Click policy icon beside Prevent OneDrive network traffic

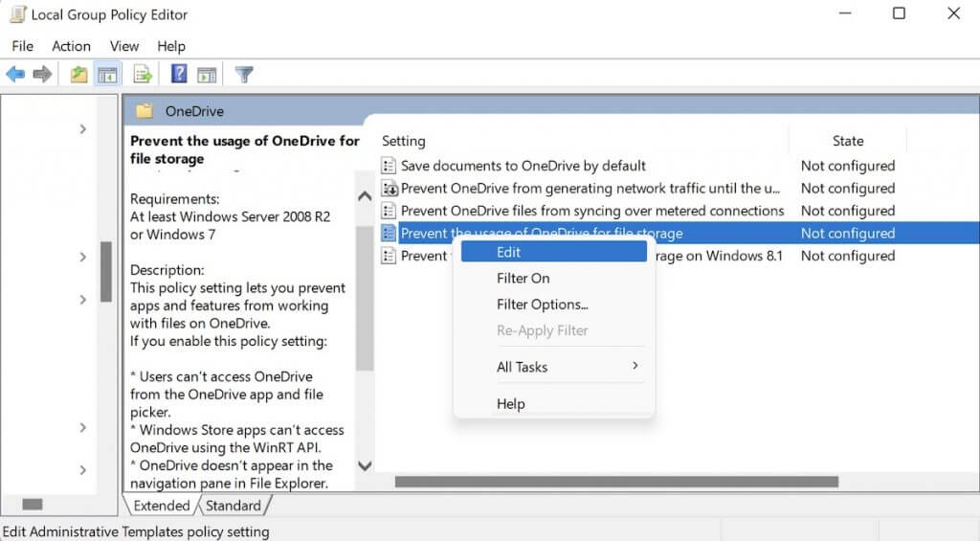click(389, 189)
